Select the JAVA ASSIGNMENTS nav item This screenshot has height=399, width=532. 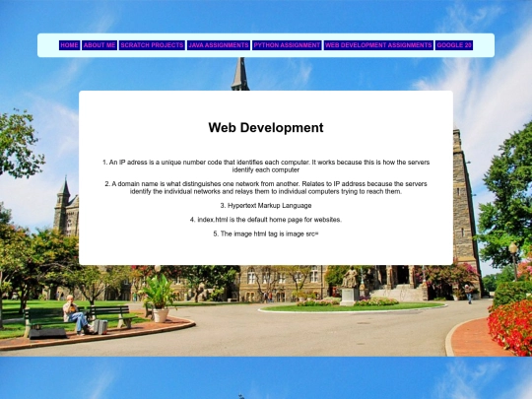pyautogui.click(x=219, y=45)
